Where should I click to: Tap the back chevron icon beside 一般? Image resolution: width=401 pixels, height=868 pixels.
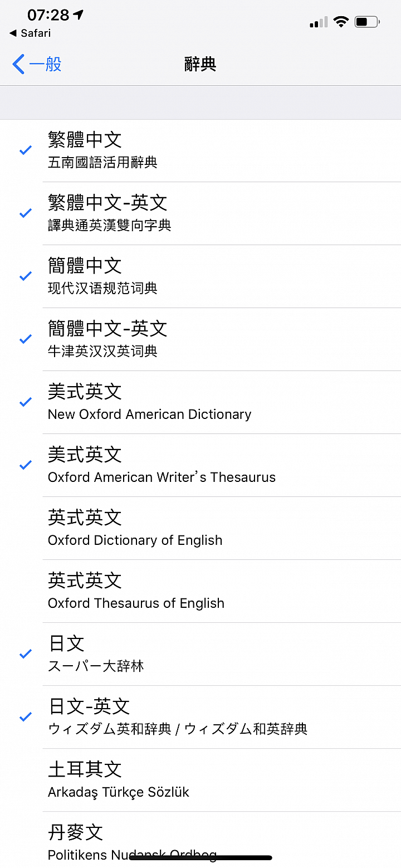click(18, 64)
